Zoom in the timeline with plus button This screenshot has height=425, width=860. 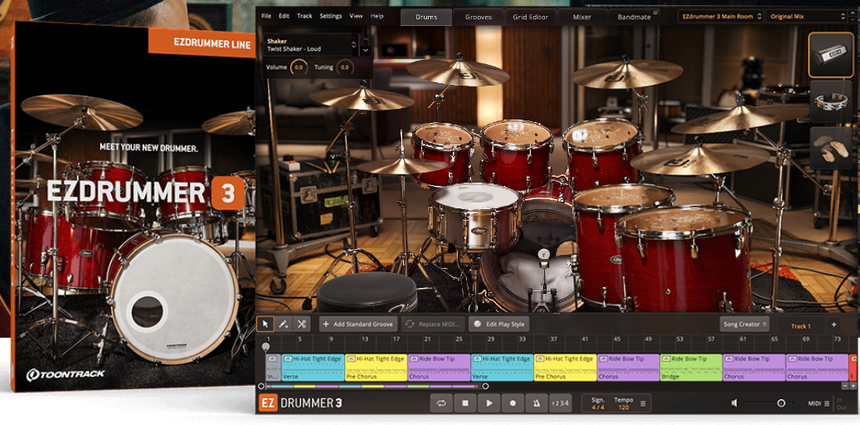point(852,386)
